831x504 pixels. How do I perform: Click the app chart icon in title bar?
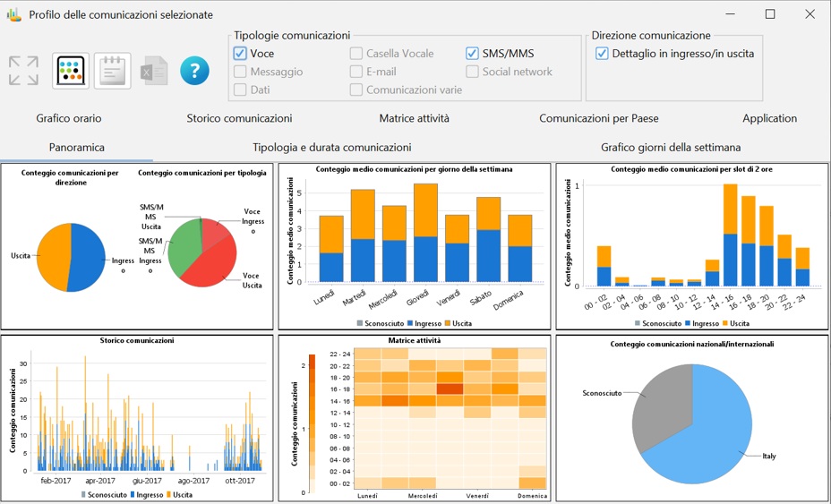point(14,14)
